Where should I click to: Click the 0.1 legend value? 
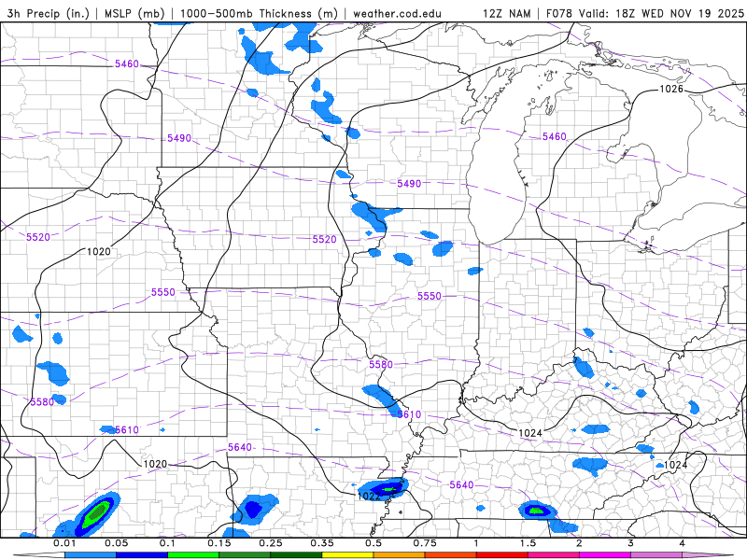point(168,543)
